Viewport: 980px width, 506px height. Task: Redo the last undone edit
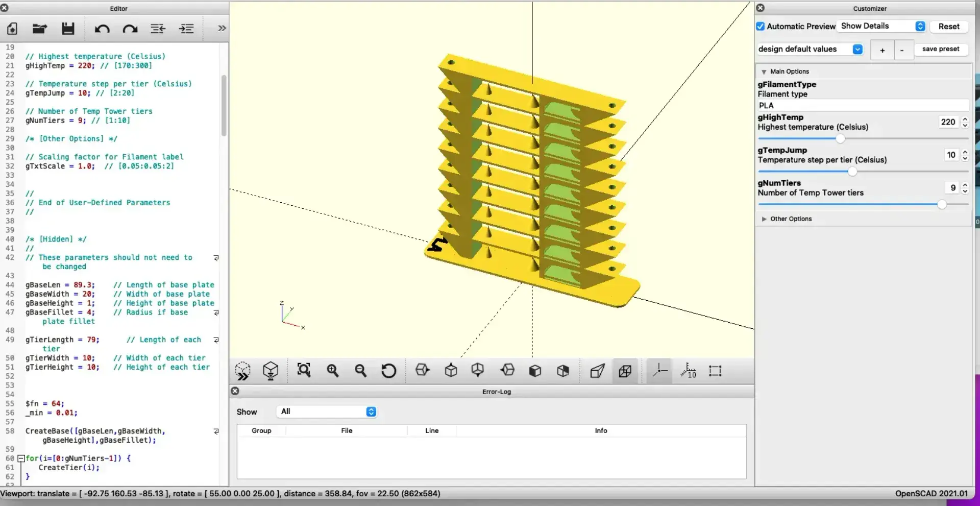pyautogui.click(x=130, y=29)
